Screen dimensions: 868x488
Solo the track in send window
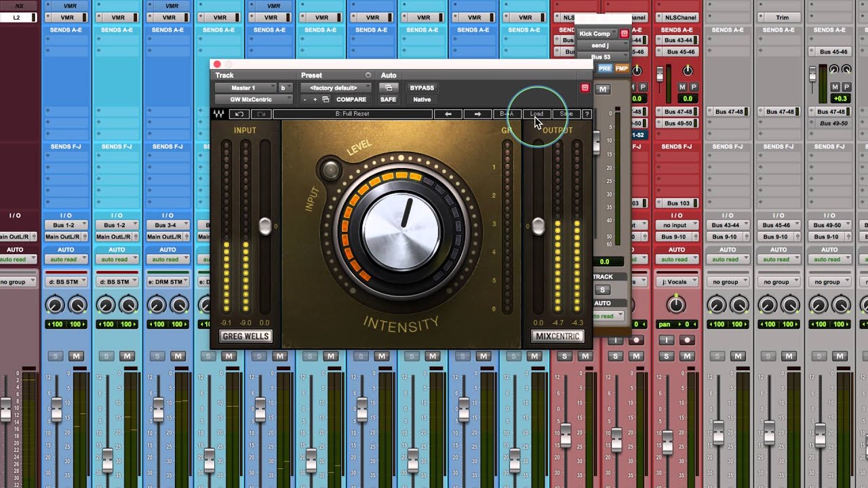tap(602, 290)
